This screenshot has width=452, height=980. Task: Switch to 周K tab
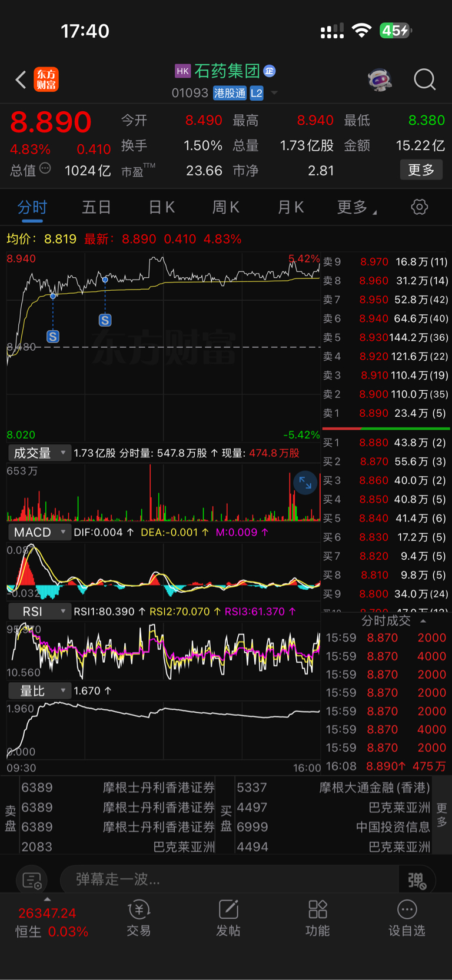pyautogui.click(x=226, y=207)
